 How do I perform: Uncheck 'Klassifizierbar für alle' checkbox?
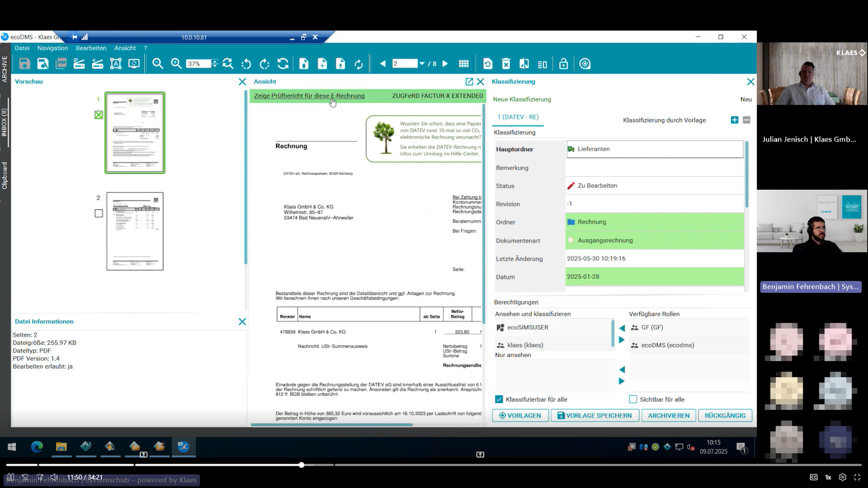pos(499,399)
